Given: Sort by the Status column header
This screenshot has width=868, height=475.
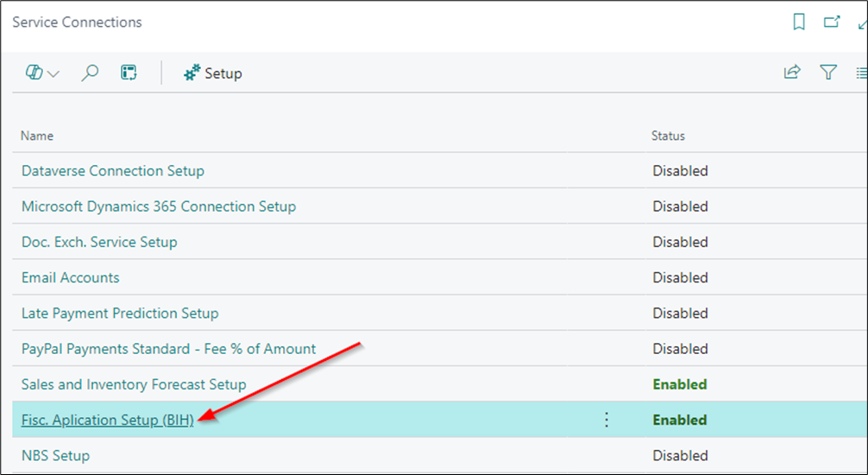Looking at the screenshot, I should click(668, 136).
